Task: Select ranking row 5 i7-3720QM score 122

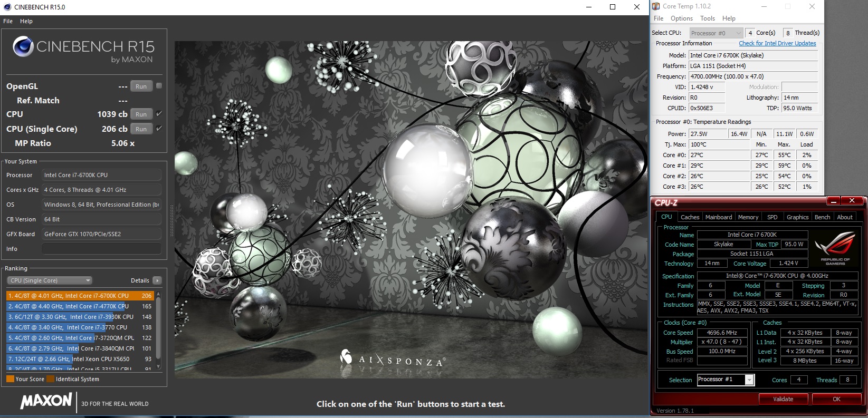Action: (80, 338)
